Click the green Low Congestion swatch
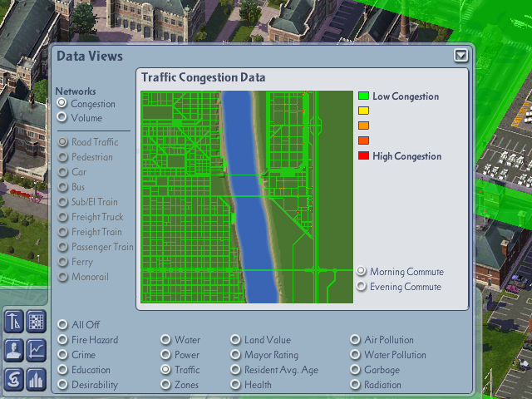 364,96
